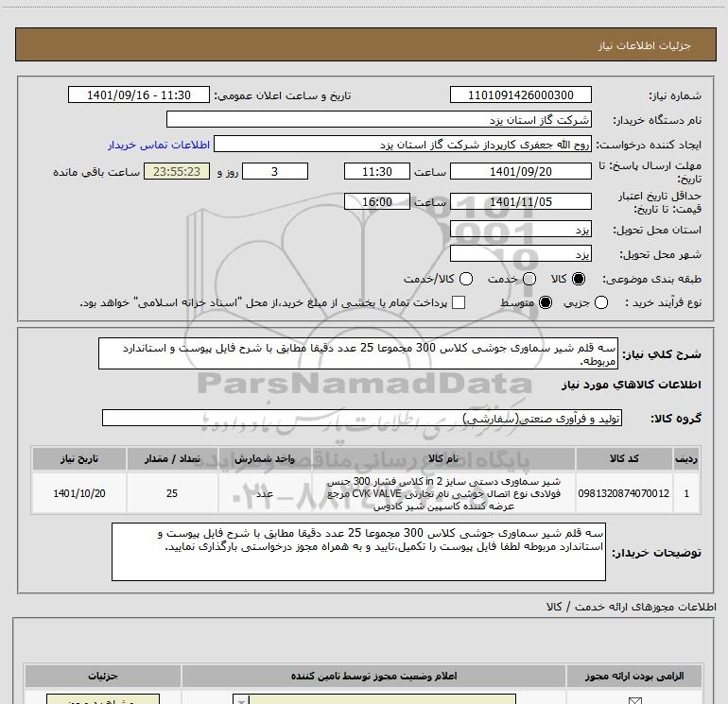The height and width of the screenshot is (704, 728).
Task: Click the product name cell with CVK VALVE
Action: tap(443, 493)
